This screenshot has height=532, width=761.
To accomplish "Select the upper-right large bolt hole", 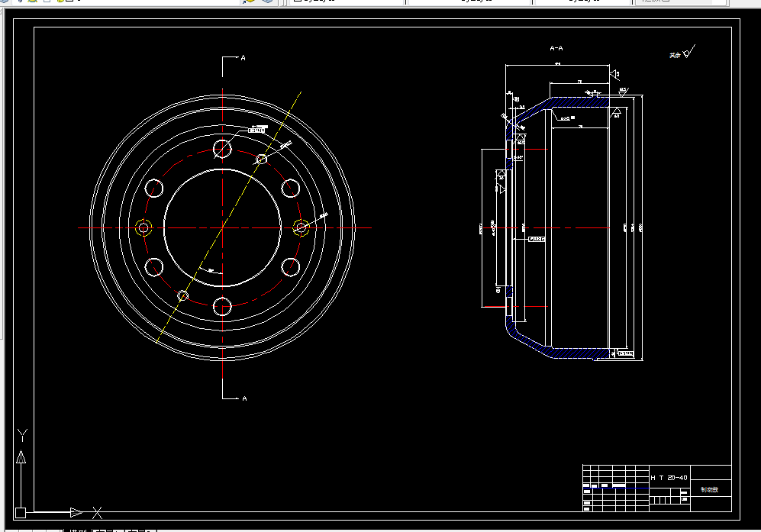I will click(x=291, y=189).
